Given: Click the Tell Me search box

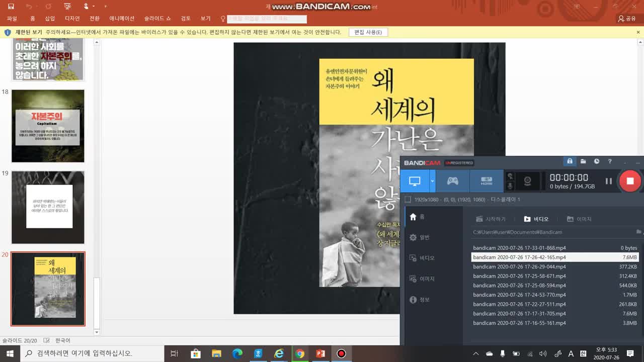Looking at the screenshot, I should tap(267, 19).
